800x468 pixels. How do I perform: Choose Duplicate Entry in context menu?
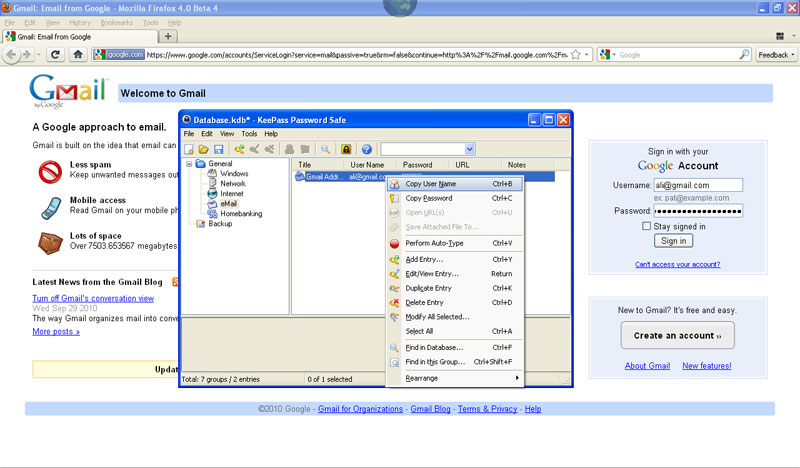point(455,288)
